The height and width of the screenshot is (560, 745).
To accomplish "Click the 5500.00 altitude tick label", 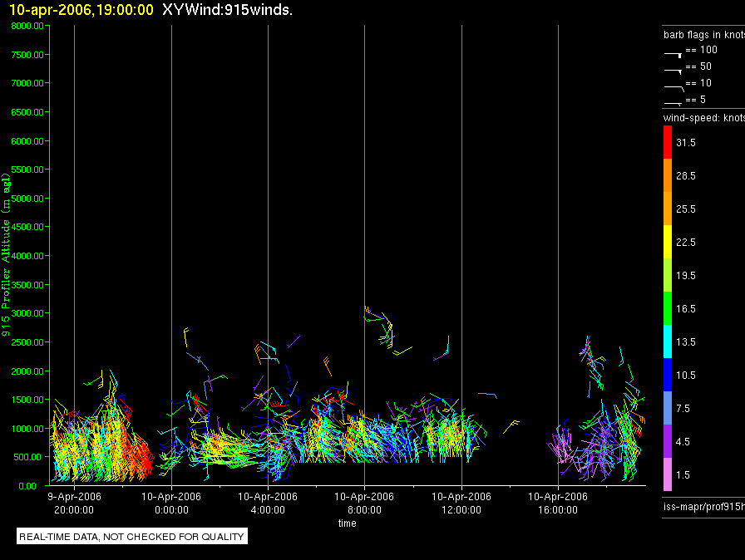I will (27, 169).
